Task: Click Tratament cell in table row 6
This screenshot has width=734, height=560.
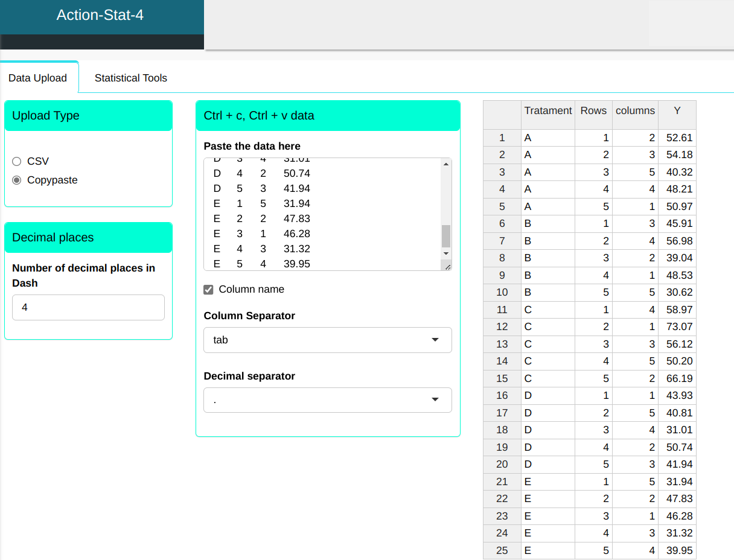Action: pos(548,224)
